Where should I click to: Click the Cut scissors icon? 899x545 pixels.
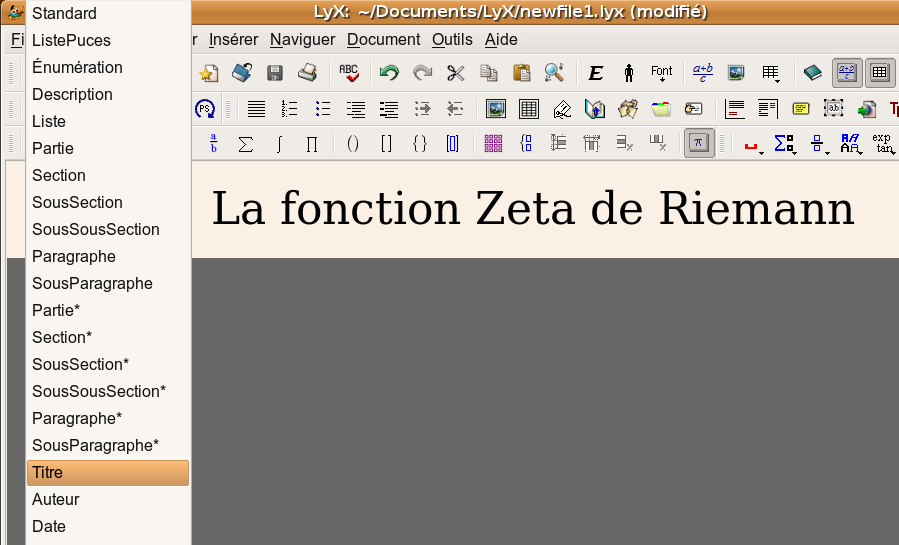click(x=455, y=73)
